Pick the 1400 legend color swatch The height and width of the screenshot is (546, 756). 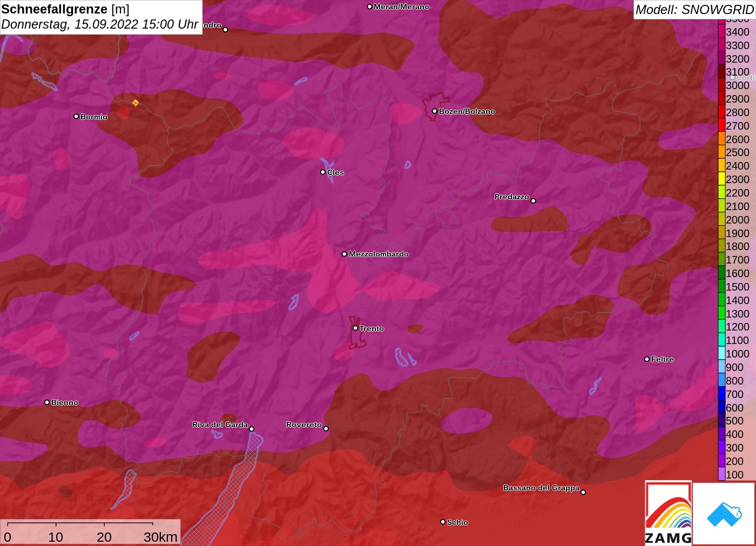(x=721, y=300)
